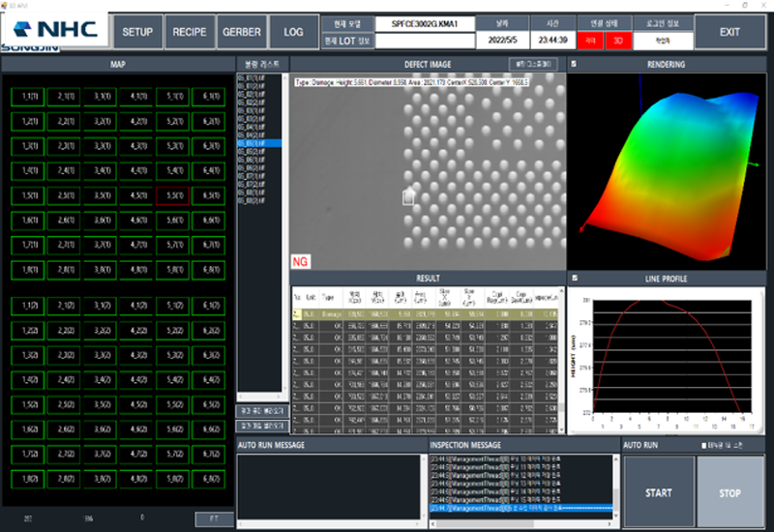This screenshot has height=532, width=774.
Task: Click the EXIT button
Action: [x=730, y=32]
